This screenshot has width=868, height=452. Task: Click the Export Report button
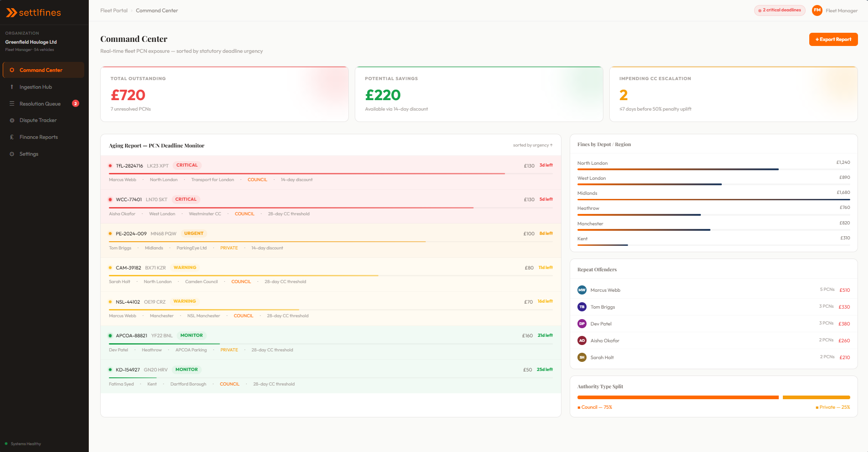(x=833, y=40)
